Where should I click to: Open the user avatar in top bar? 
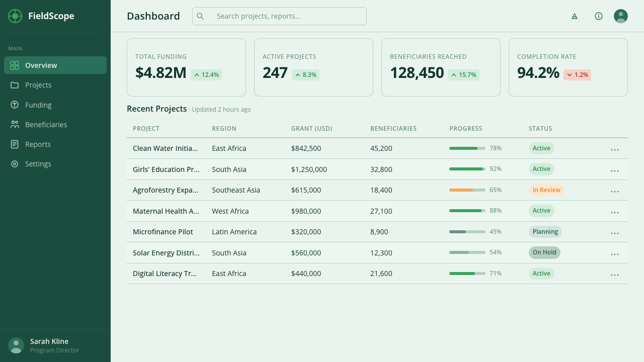coord(621,16)
